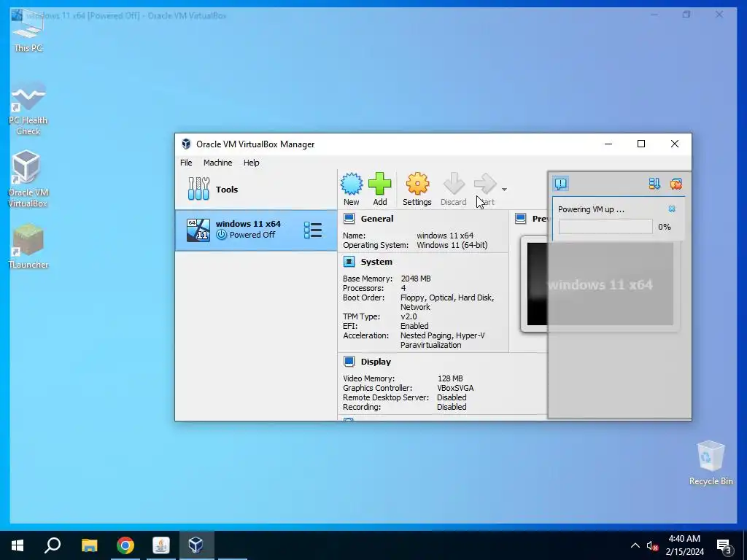Click the System section header
This screenshot has width=747, height=560.
point(376,262)
